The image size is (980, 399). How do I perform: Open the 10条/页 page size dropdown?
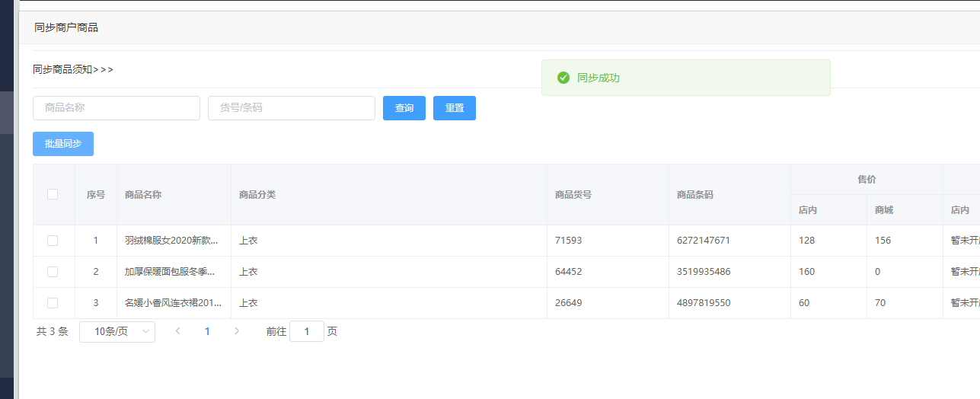[117, 332]
